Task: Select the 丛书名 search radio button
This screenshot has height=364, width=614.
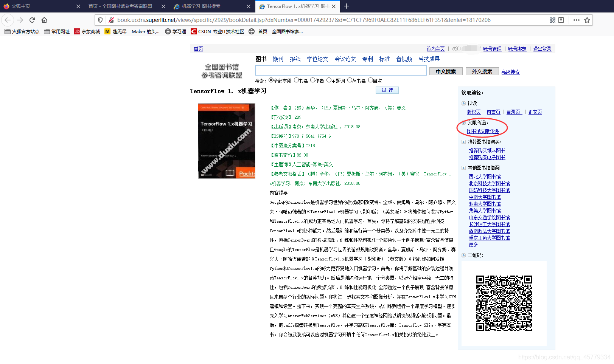Action: 350,80
